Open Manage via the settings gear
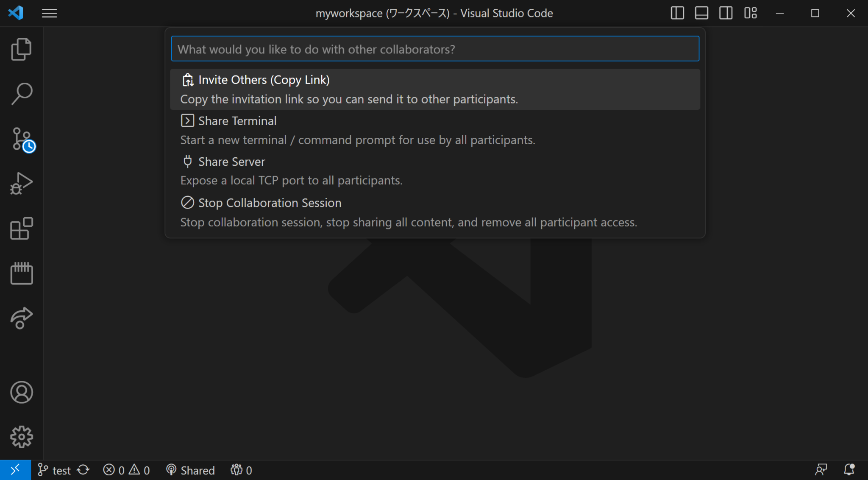Viewport: 868px width, 480px height. [x=21, y=437]
